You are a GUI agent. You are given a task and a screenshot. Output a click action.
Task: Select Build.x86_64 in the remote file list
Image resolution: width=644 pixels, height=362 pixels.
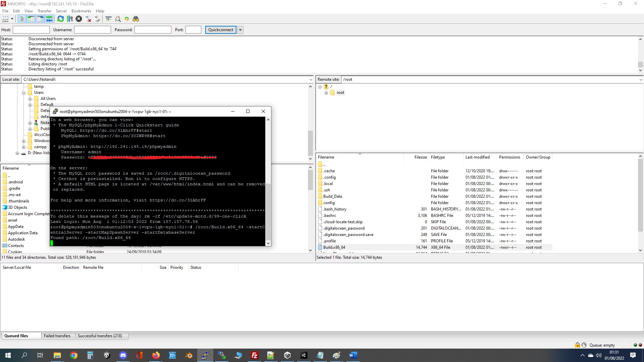click(x=334, y=247)
